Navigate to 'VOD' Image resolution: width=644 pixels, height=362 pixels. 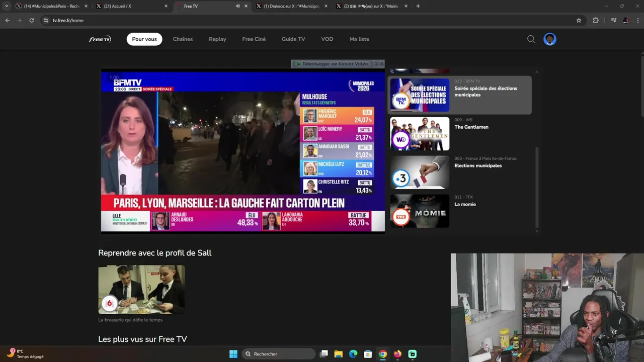327,39
